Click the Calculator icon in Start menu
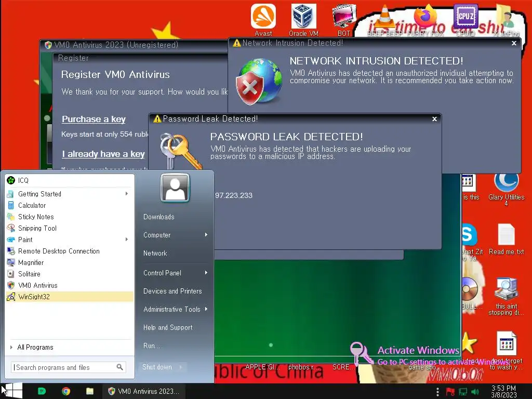This screenshot has height=399, width=532. click(11, 205)
